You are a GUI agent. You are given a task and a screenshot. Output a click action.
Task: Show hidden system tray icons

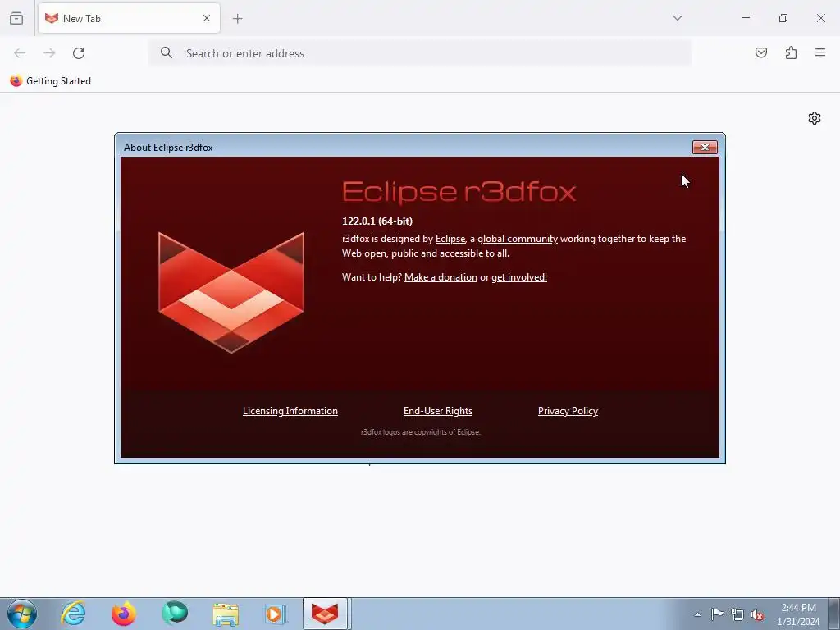click(697, 614)
